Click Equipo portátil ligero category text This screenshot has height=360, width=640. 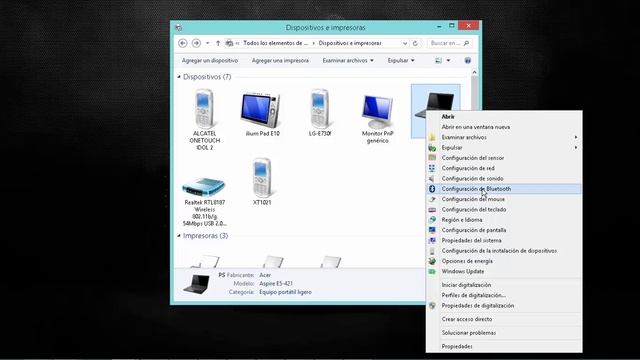pyautogui.click(x=285, y=292)
